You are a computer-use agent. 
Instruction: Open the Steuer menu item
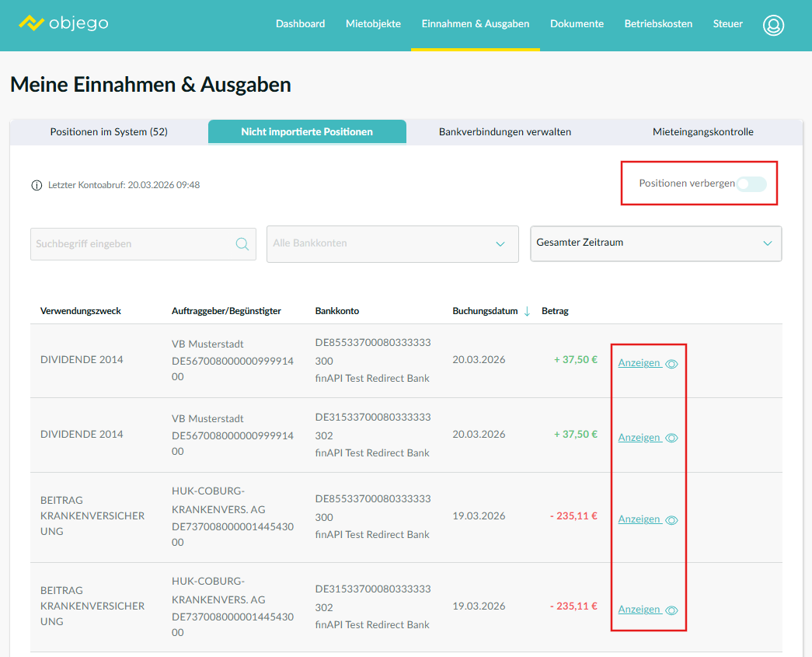(728, 24)
